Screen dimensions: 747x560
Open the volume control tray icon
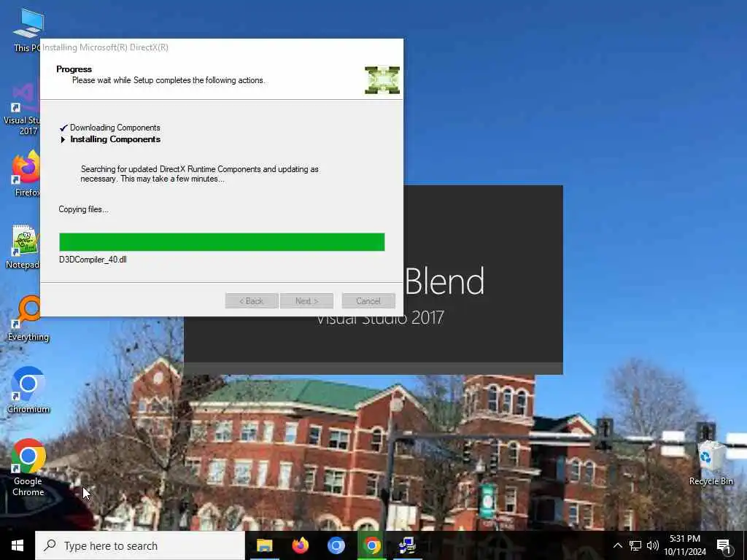click(653, 545)
